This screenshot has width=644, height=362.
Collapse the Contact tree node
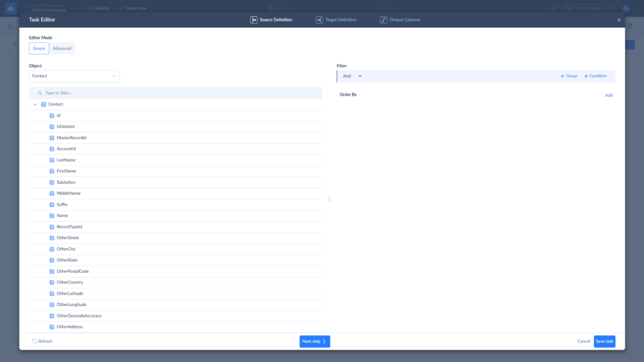[35, 105]
